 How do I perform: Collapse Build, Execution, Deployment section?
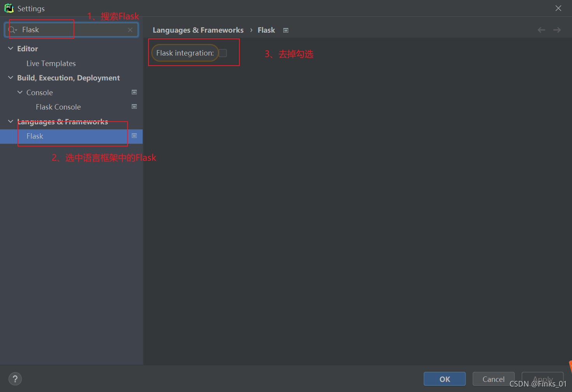10,78
